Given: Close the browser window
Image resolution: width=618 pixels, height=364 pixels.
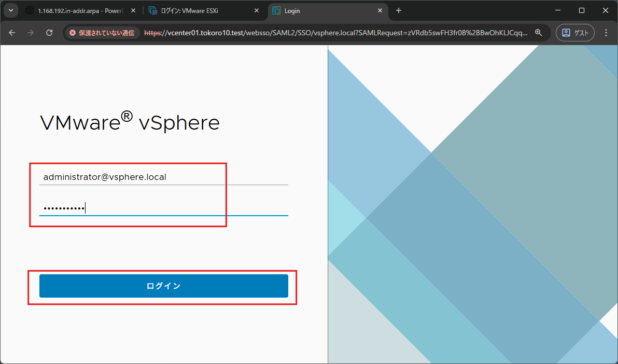Looking at the screenshot, I should click(606, 11).
